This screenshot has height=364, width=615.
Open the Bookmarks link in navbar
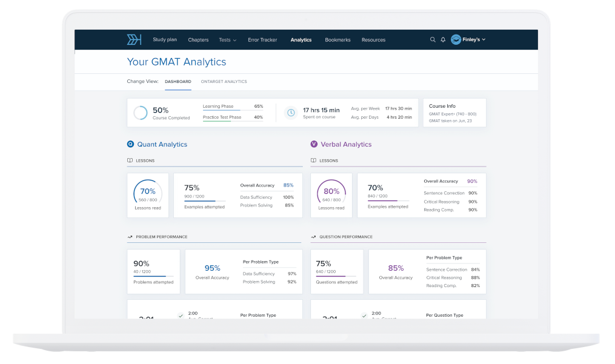pos(337,40)
